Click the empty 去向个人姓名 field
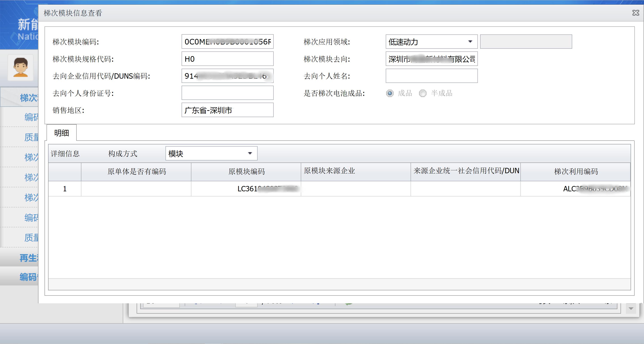 pos(432,76)
